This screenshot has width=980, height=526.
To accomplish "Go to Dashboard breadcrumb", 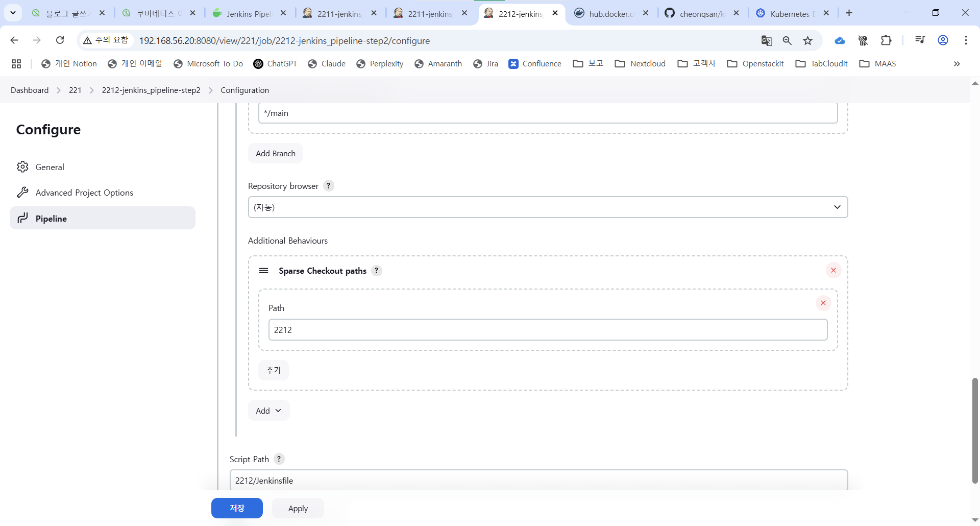I will tap(30, 90).
